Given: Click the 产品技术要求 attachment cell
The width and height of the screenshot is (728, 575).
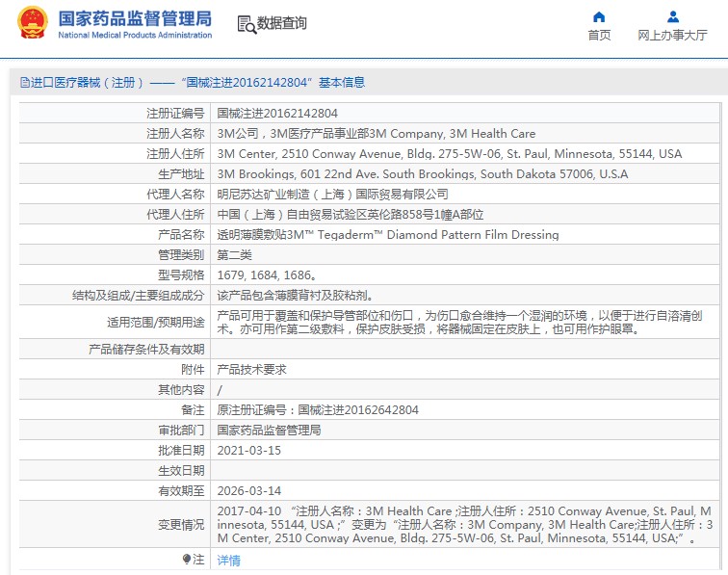Looking at the screenshot, I should tap(252, 369).
